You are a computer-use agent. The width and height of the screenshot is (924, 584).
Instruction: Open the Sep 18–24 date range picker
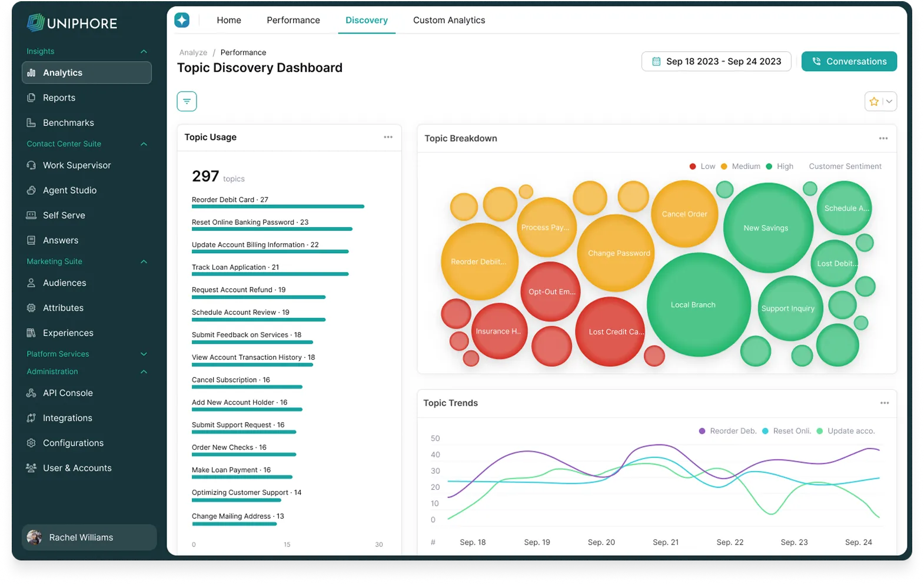[716, 61]
